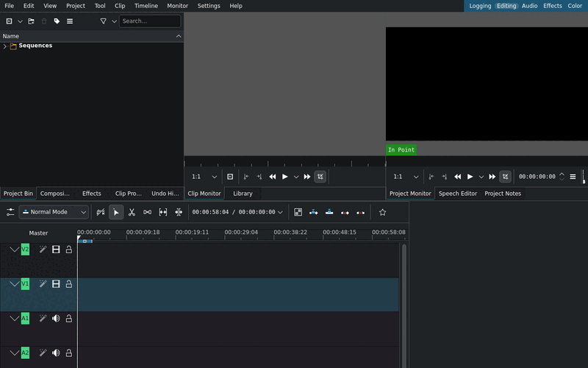Screen dimensions: 588x368
Task: Click Set Zone In in Clip Monitor
Action: [x=246, y=177]
